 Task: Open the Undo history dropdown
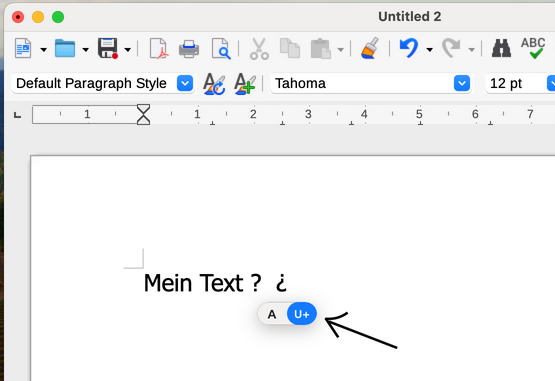429,50
